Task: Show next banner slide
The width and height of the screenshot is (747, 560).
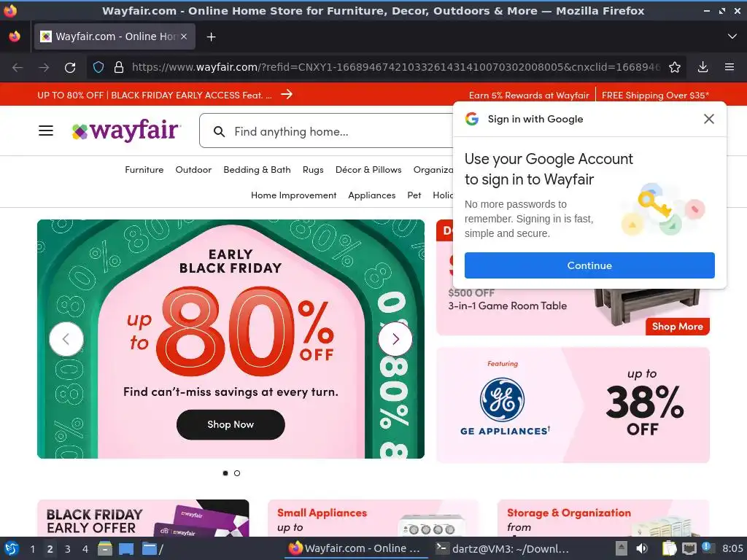Action: click(395, 339)
